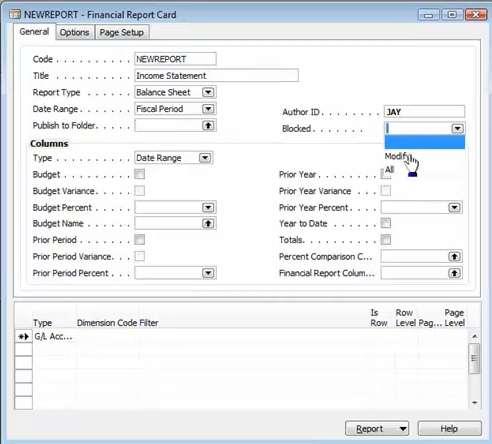Screen dimensions: 492x444
Task: Enable the Budget checkbox
Action: pos(140,174)
